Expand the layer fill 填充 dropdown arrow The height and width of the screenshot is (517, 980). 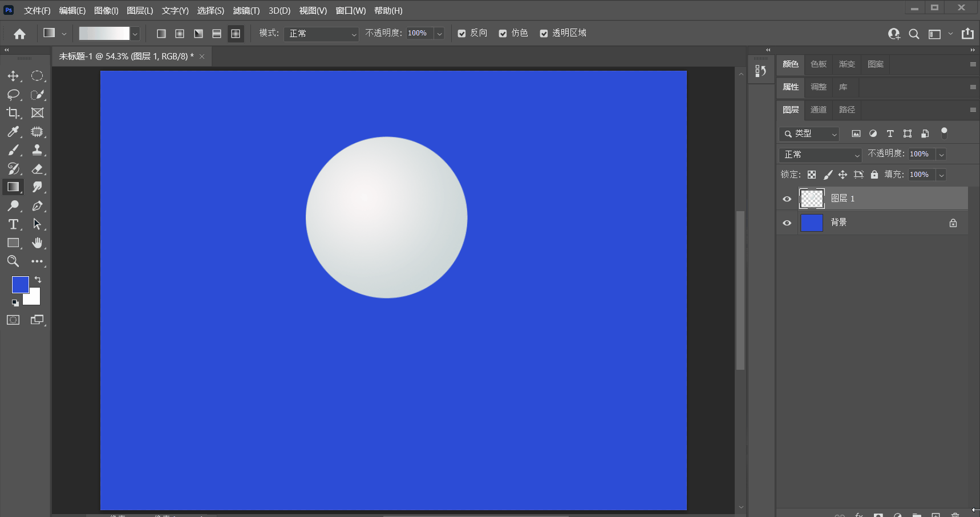tap(942, 175)
